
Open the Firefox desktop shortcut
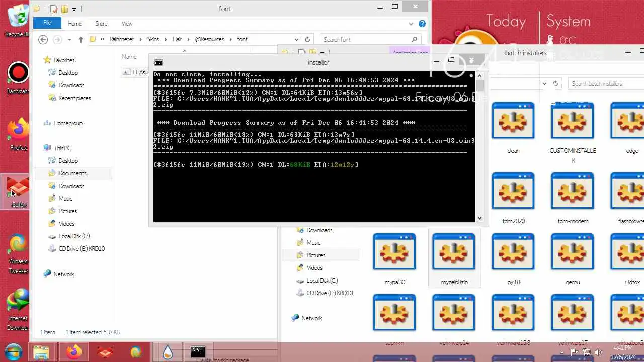point(18,134)
